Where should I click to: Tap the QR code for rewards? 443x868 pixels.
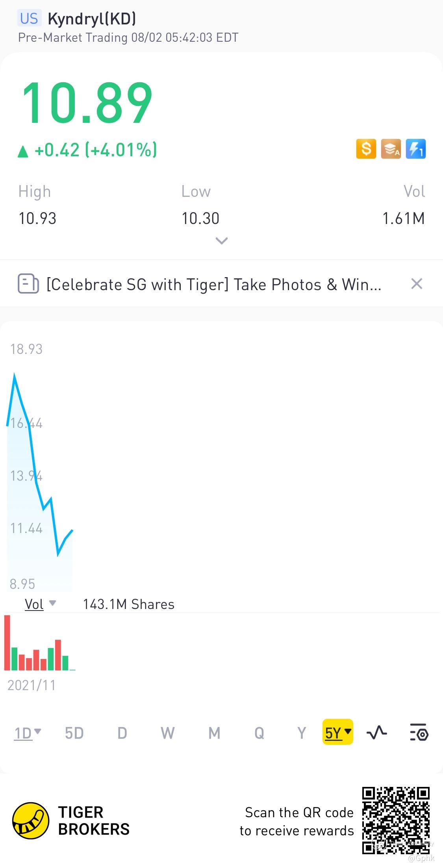tap(396, 820)
